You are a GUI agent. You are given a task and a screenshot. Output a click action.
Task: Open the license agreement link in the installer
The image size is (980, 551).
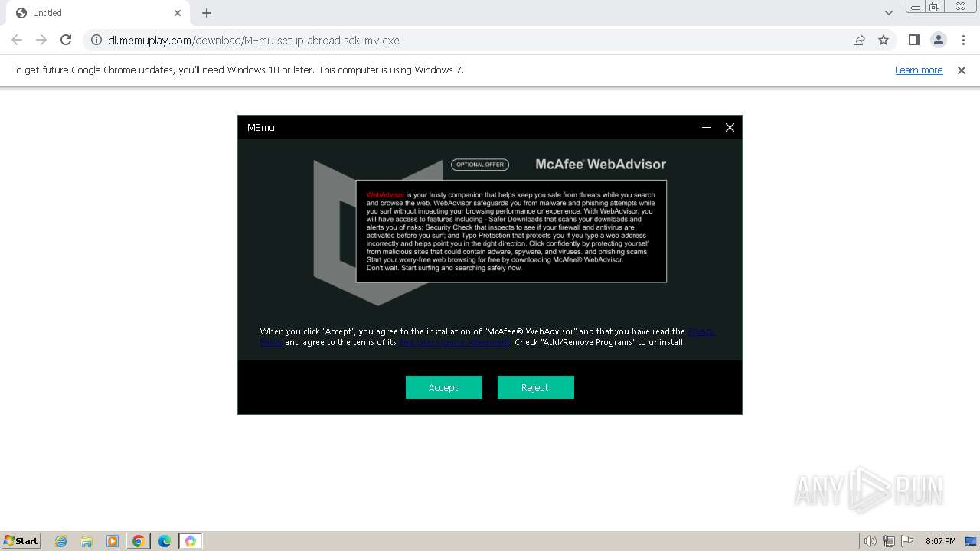point(454,342)
